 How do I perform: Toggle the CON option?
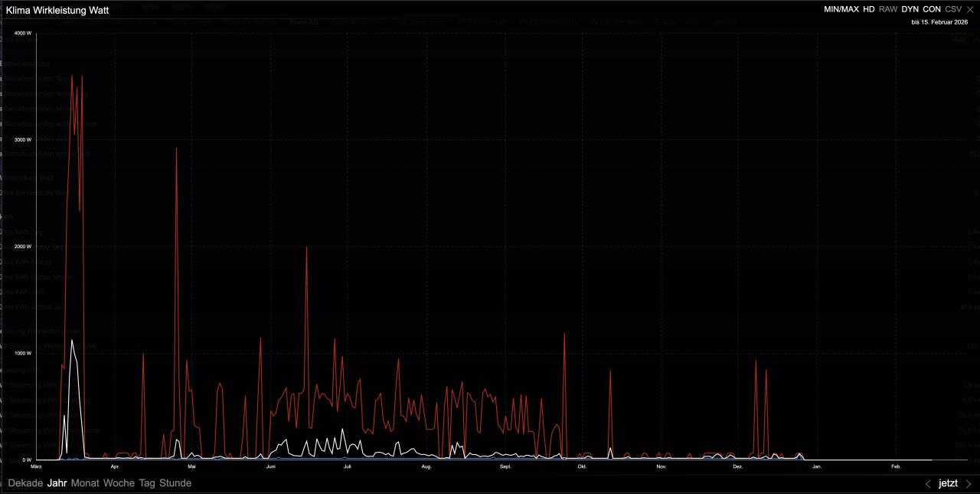pyautogui.click(x=932, y=9)
